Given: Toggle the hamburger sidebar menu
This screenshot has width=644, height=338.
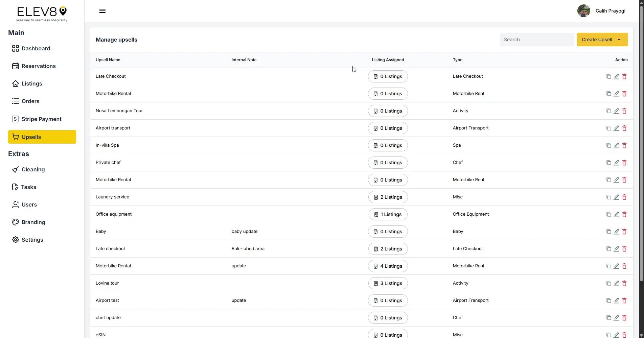Looking at the screenshot, I should point(102,10).
